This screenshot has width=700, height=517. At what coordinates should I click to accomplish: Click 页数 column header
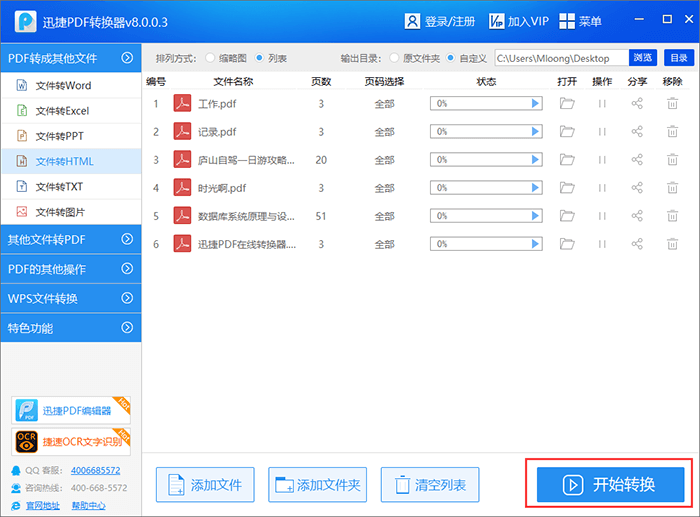[321, 81]
